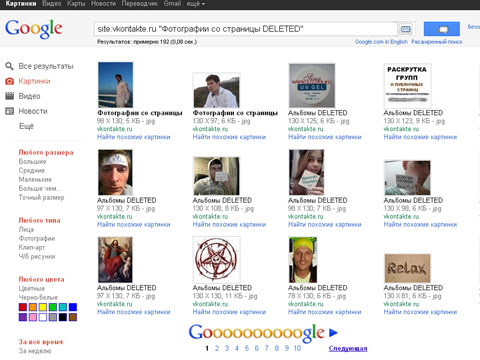Select the camera icon for Картинки
This screenshot has height=360, width=480.
9,81
